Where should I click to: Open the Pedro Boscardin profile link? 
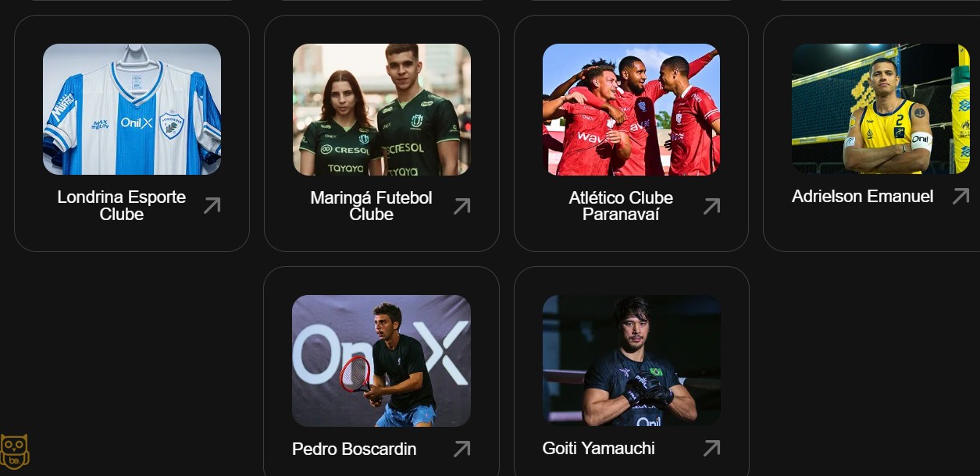[x=355, y=449]
